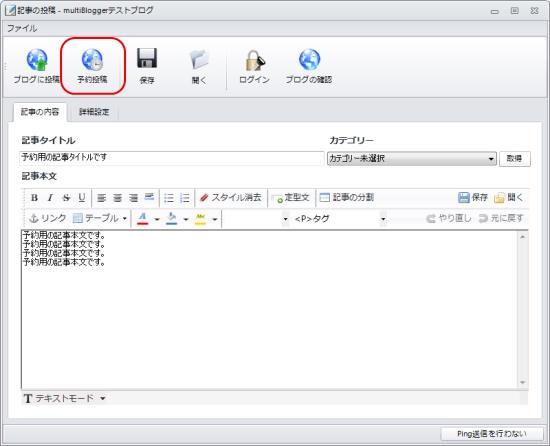Screen dimensions: 550x446
Task: Click the ブログに投稿 globe upload icon
Action: pos(37,60)
